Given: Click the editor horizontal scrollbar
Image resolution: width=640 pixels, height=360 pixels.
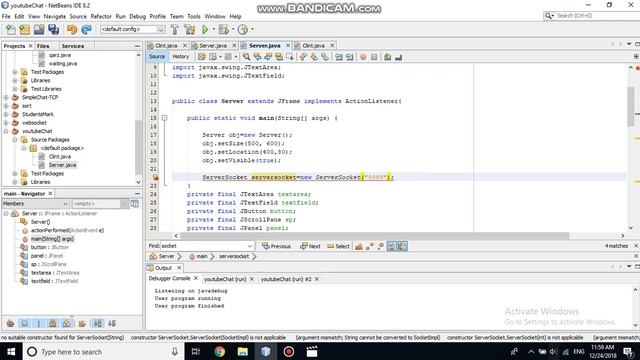Looking at the screenshot, I should point(374,236).
